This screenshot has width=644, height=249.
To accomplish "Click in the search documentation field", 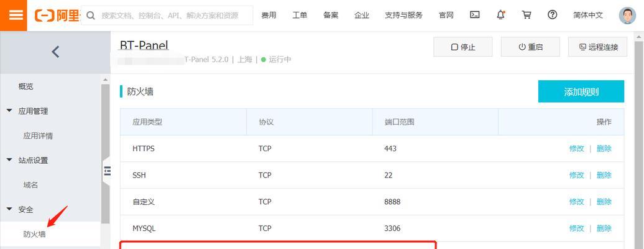I will tap(167, 16).
